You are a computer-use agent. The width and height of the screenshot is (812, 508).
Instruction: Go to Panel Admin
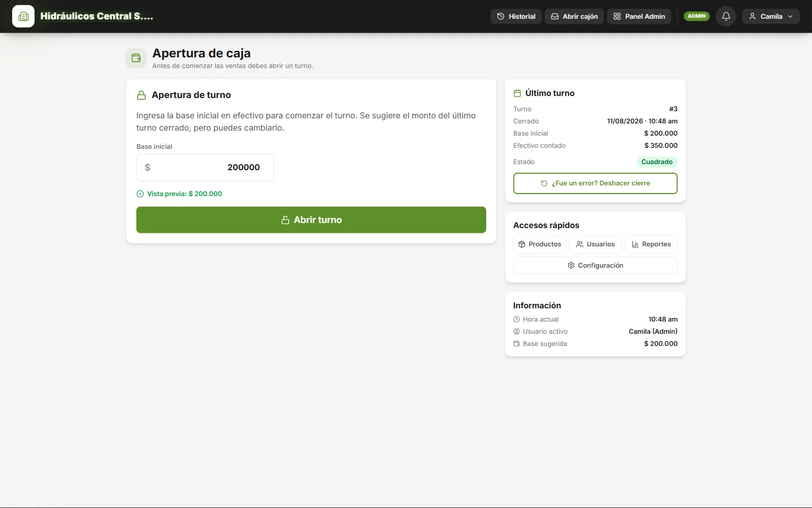(x=639, y=16)
